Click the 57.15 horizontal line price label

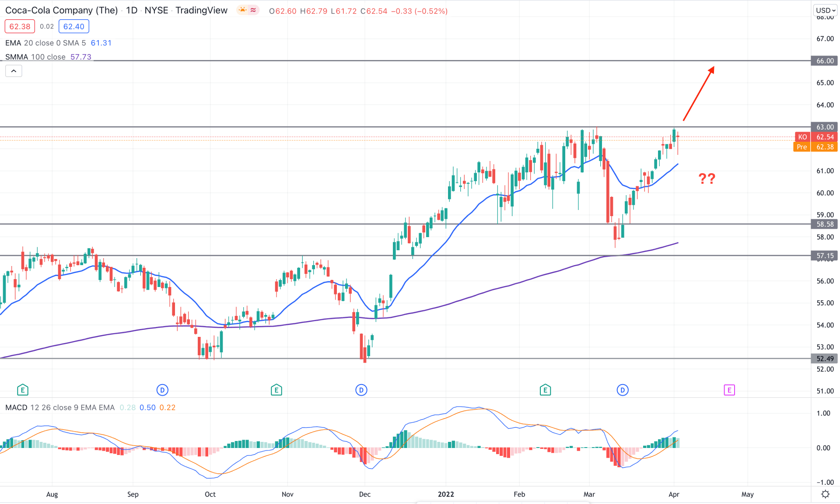point(825,255)
